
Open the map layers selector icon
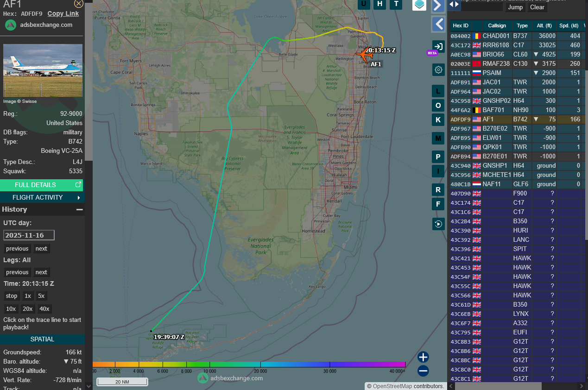419,5
